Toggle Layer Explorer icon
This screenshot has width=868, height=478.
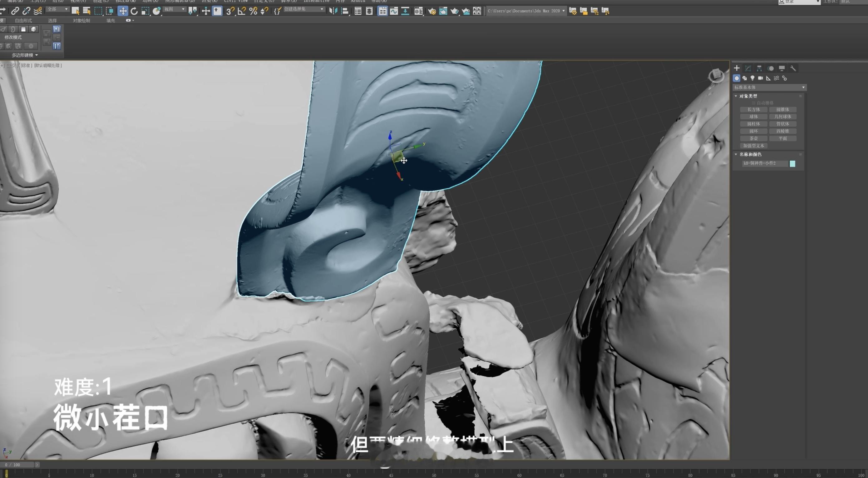369,11
